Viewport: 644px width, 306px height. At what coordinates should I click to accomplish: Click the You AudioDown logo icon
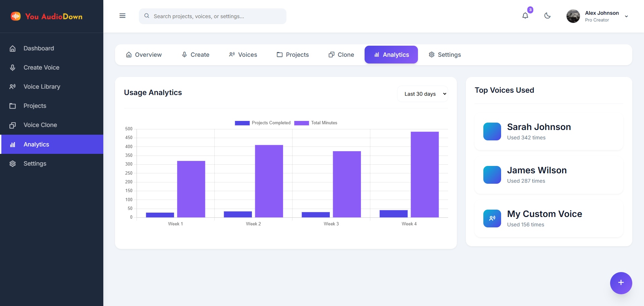(x=16, y=16)
